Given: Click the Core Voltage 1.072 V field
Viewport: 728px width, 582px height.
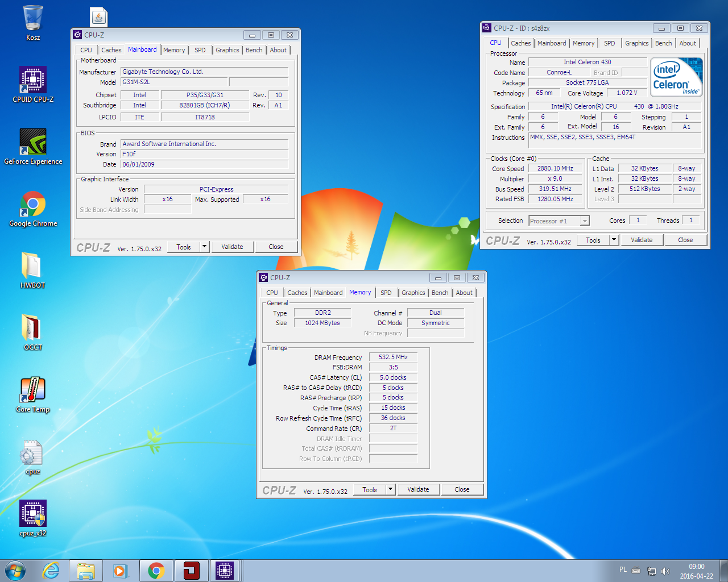Looking at the screenshot, I should (x=627, y=93).
